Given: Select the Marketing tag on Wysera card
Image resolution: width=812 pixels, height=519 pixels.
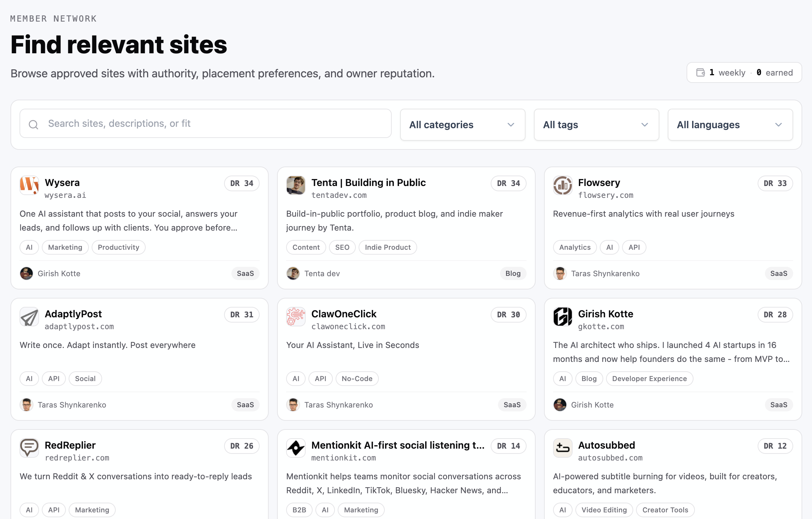Looking at the screenshot, I should point(65,247).
